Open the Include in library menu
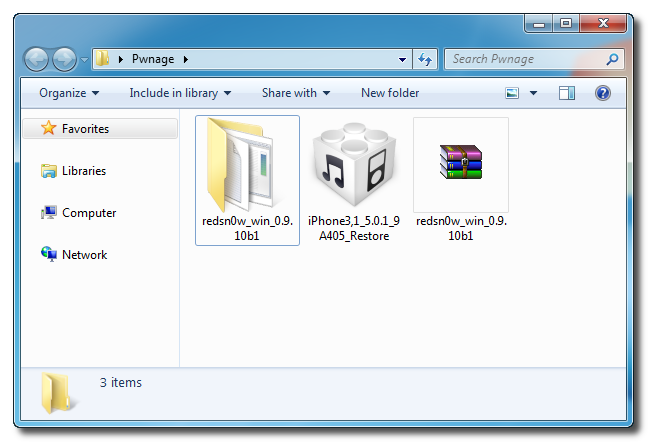 click(x=180, y=93)
